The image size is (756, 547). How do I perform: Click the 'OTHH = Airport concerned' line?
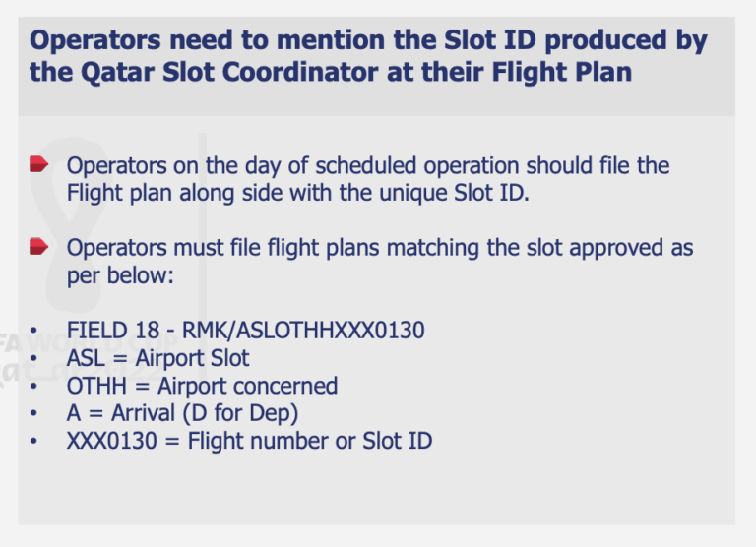[x=202, y=386]
